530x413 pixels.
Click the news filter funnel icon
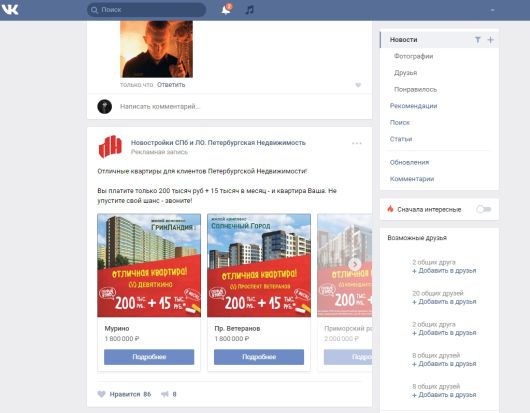pyautogui.click(x=478, y=40)
